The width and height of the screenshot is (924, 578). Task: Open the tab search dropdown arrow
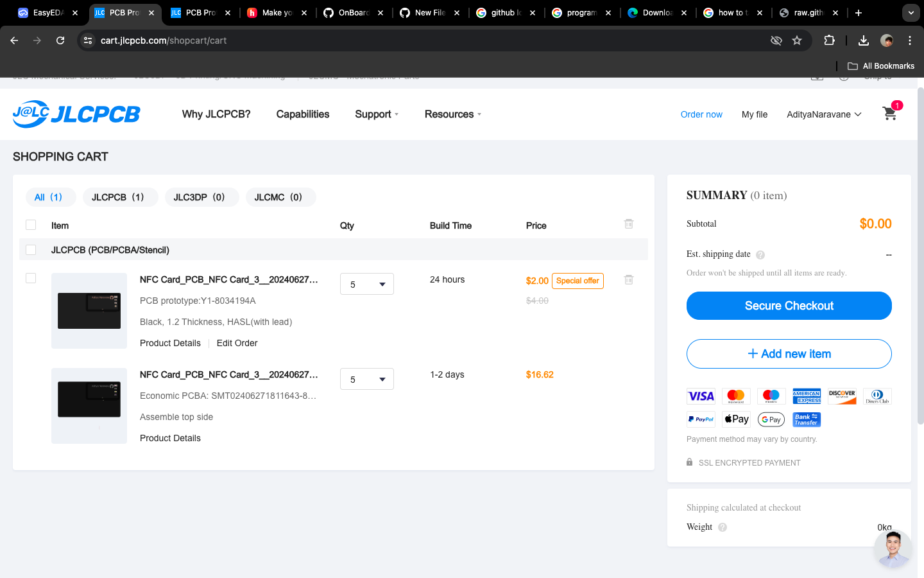click(x=911, y=13)
